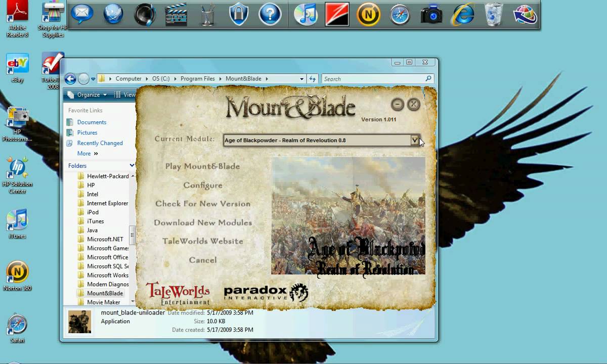Click Check For New Version
Screen dimensions: 607x364
(203, 204)
